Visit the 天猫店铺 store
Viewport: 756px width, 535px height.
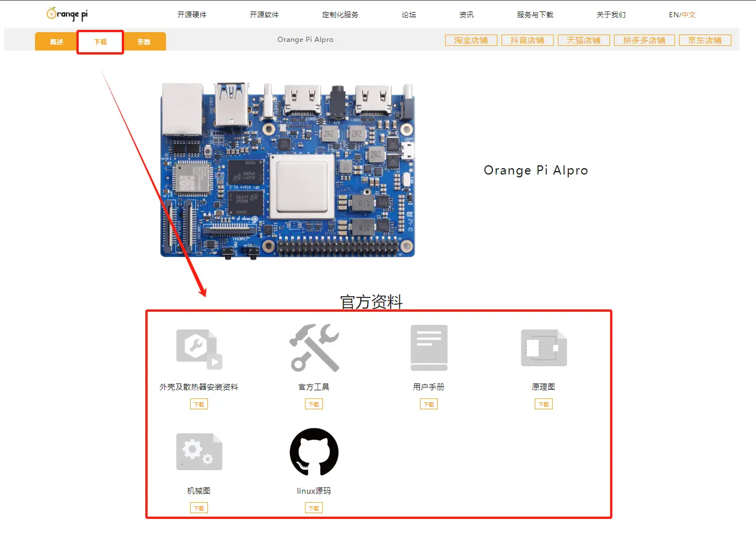click(x=584, y=40)
